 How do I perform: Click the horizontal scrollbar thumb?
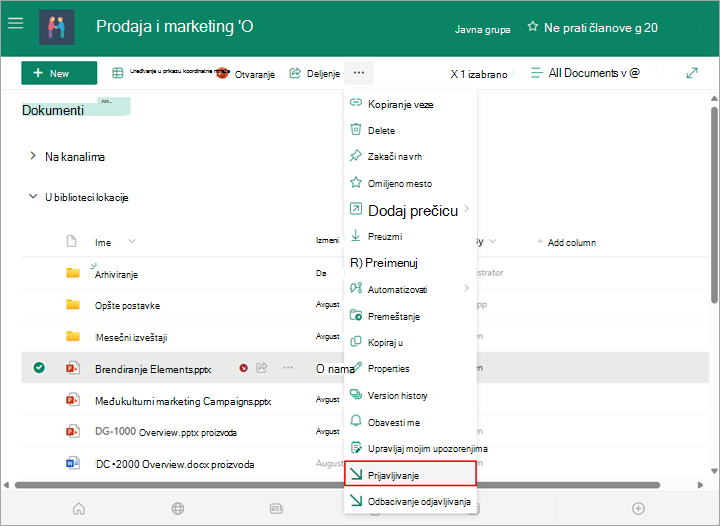pos(337,485)
